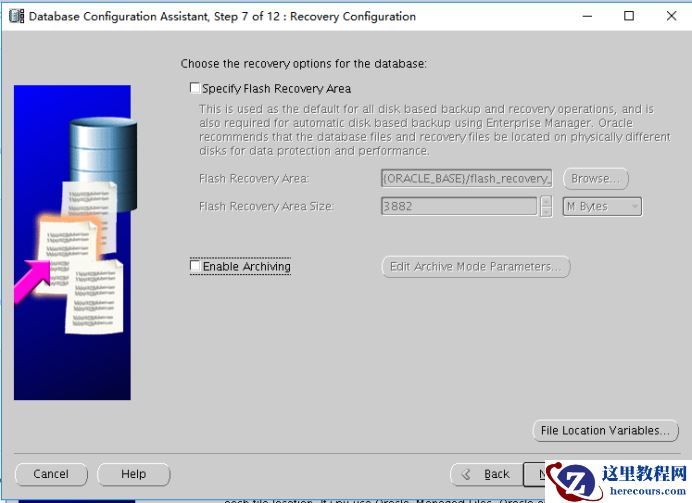This screenshot has height=503, width=692.
Task: Click the Browse button for Flash Recovery Area
Action: coord(595,179)
